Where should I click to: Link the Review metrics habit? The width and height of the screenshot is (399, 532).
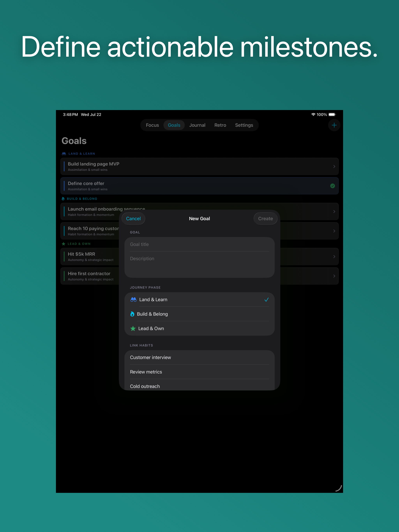[x=199, y=372]
